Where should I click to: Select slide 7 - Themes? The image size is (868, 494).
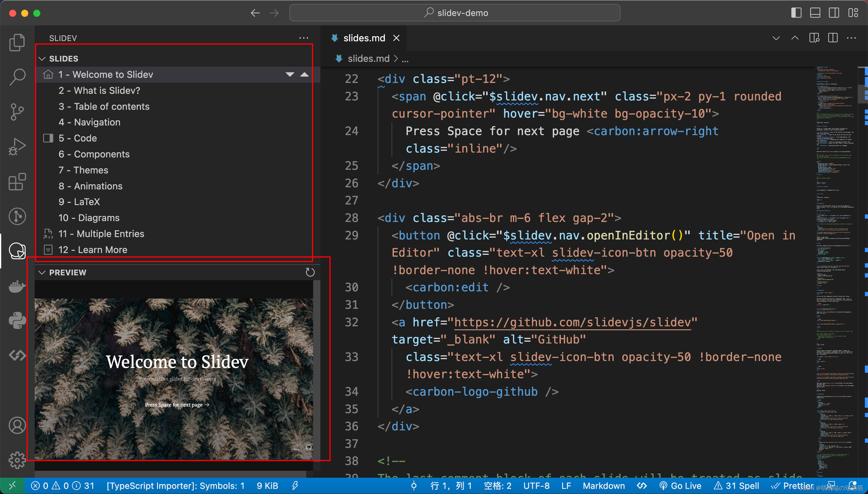pos(178,170)
